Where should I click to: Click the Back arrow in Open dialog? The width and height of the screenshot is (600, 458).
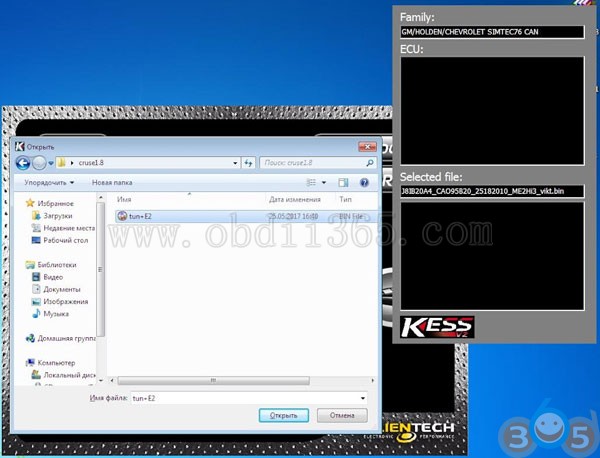pos(23,163)
